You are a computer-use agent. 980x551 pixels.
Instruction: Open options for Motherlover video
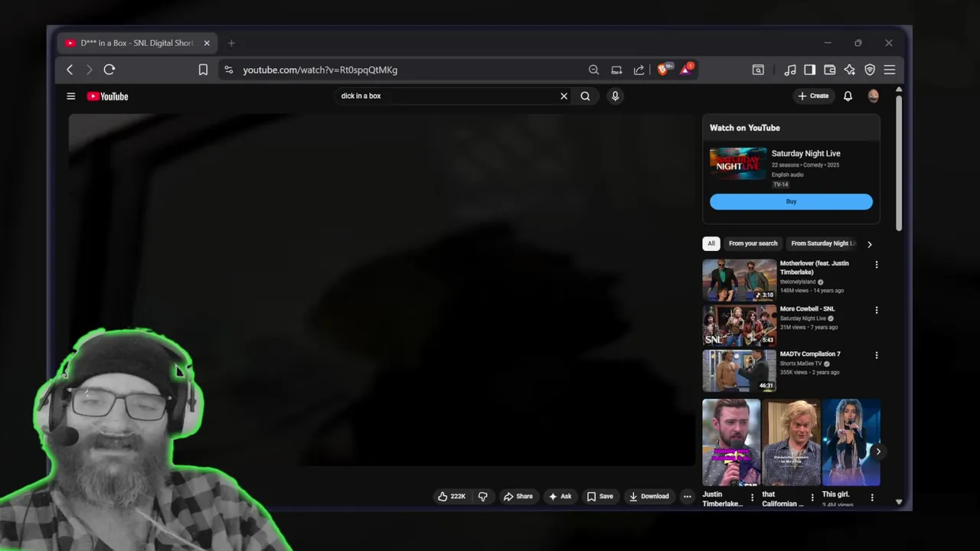click(x=877, y=265)
